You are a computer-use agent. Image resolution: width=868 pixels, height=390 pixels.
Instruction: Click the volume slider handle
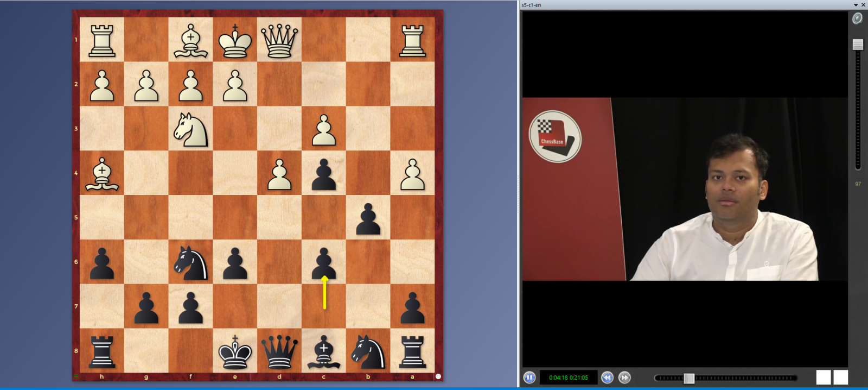point(858,45)
